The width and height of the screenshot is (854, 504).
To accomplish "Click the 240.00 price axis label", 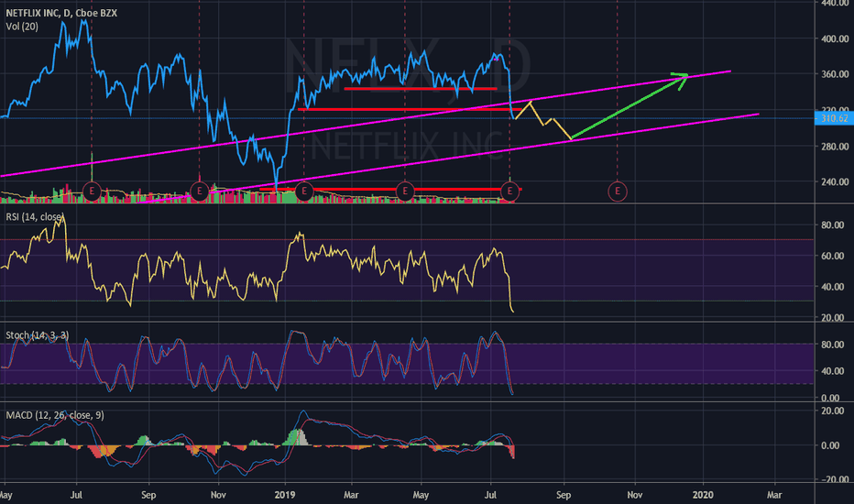I will 835,182.
